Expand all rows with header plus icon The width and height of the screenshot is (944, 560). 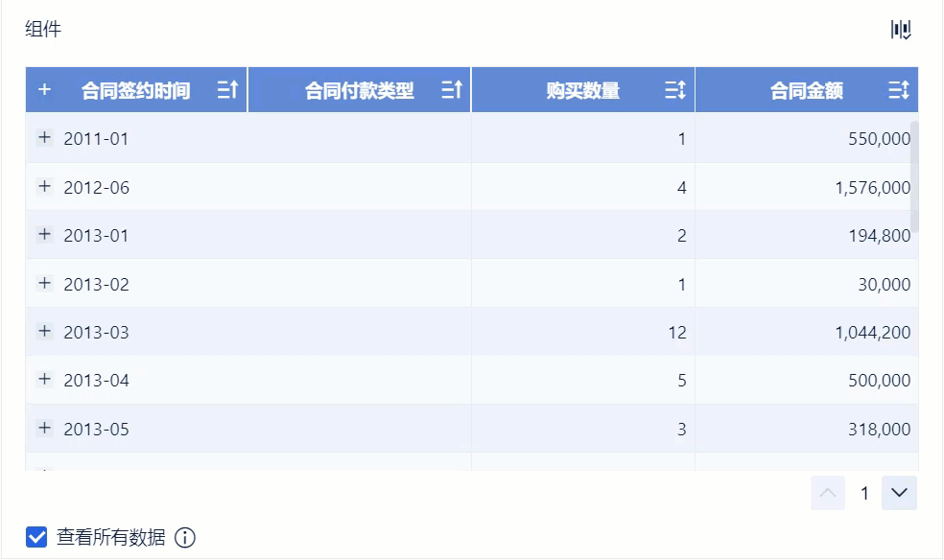coord(44,90)
